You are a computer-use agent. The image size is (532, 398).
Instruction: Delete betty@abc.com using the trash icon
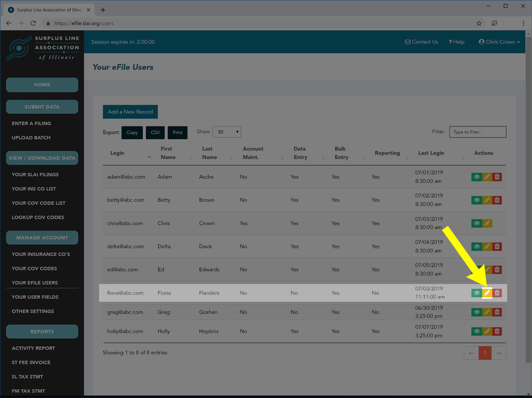coord(497,200)
